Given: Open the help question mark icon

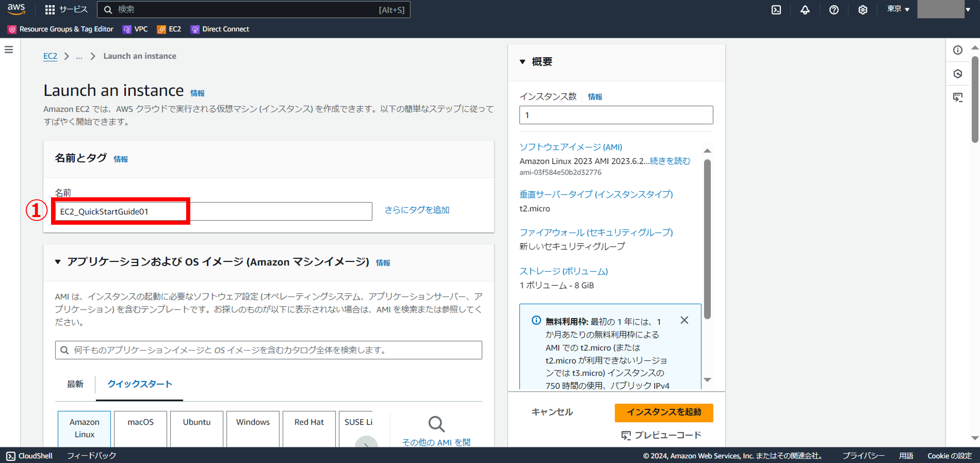Looking at the screenshot, I should click(834, 9).
